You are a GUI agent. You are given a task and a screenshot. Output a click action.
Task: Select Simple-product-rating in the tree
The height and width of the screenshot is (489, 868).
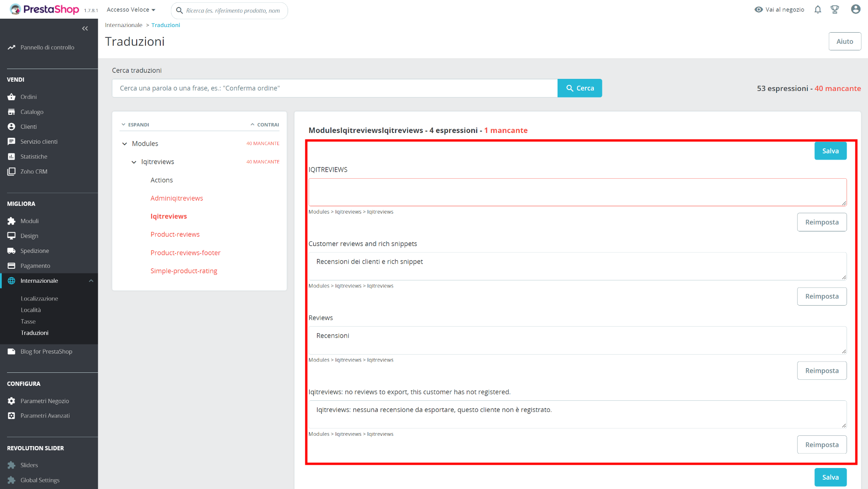184,271
